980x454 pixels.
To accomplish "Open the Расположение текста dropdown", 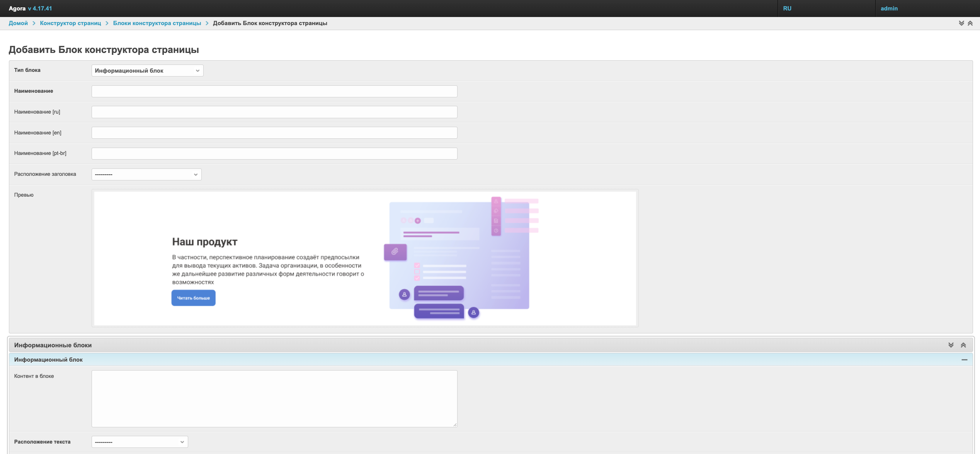I will pos(140,442).
